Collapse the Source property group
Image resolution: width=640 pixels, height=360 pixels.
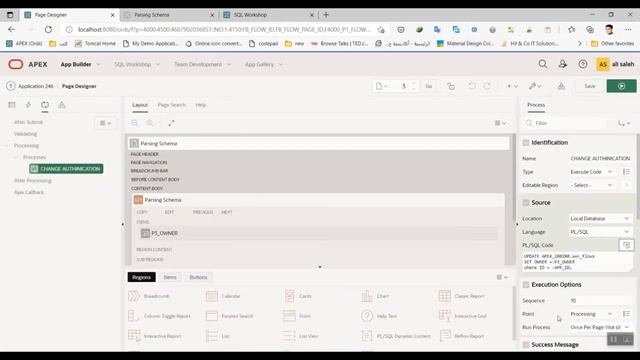click(526, 202)
